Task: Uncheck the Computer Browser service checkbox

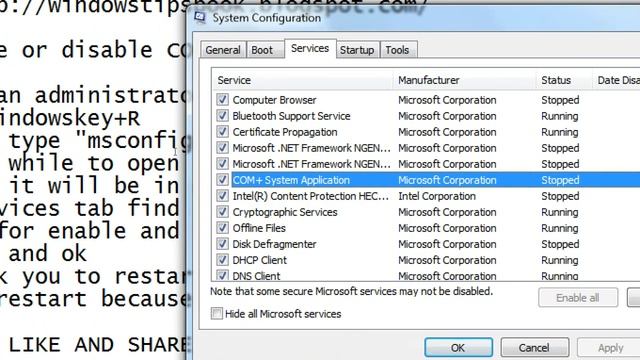Action: [222, 100]
